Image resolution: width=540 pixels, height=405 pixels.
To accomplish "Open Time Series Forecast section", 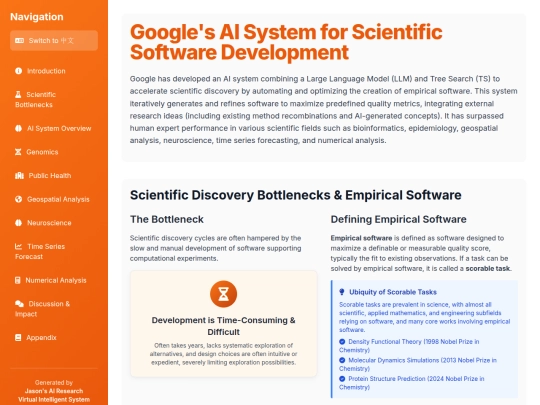I will click(x=54, y=251).
